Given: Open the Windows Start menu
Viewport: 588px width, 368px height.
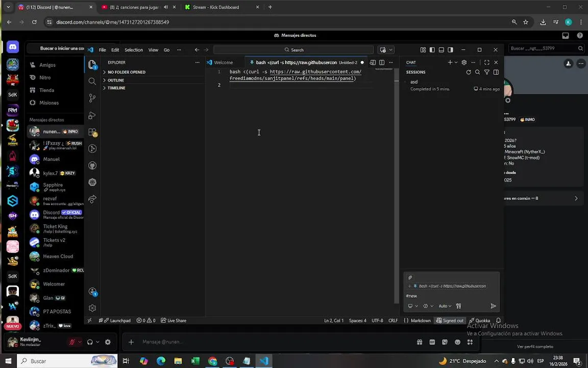Looking at the screenshot, I should 8,361.
